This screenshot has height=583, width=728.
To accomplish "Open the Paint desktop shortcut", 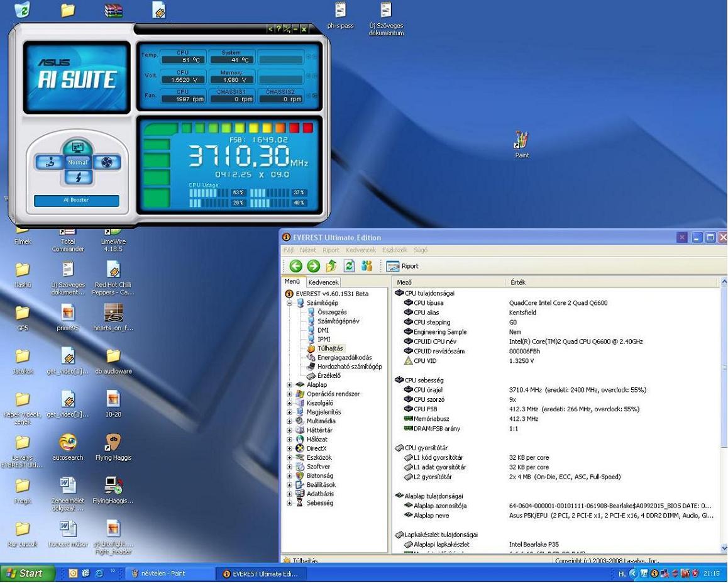I will (x=522, y=145).
